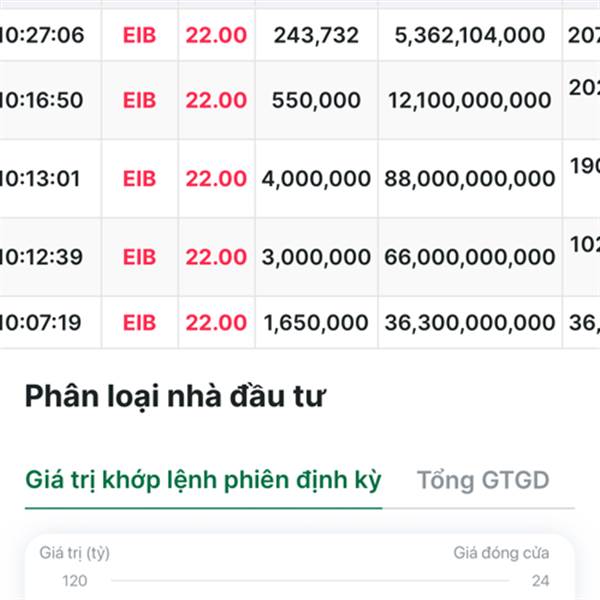Click EIB ticker in 10:07:19 row
This screenshot has width=600, height=600.
(139, 323)
